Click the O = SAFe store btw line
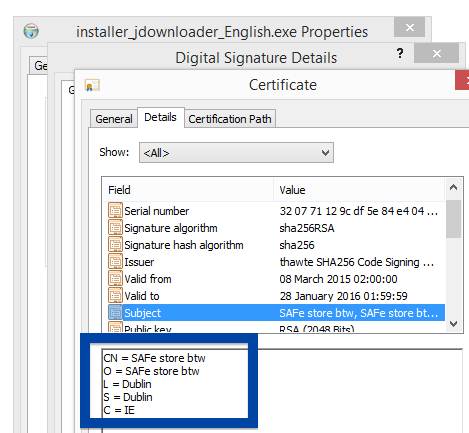The height and width of the screenshot is (433, 469). coord(151,371)
